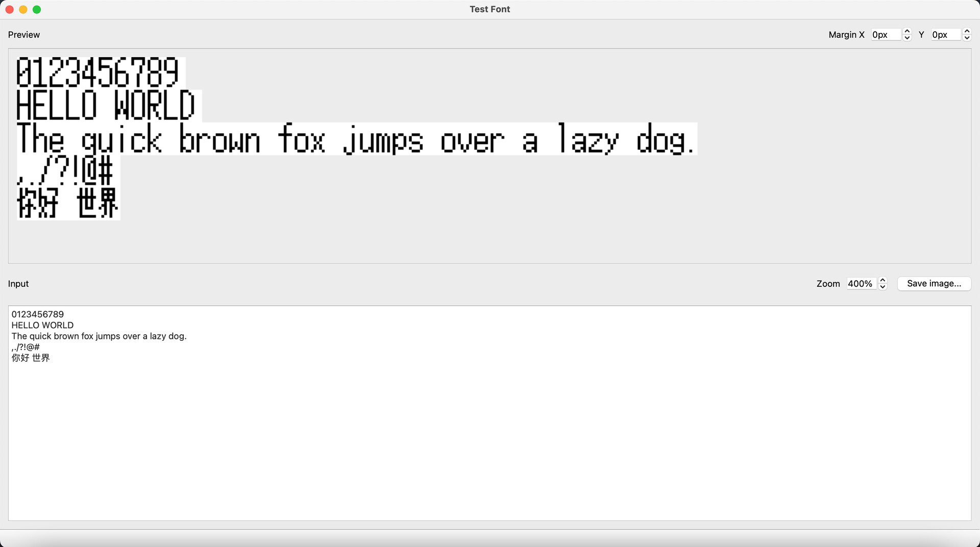
Task: Click the HELLO WORLD line in the input area
Action: click(x=42, y=325)
